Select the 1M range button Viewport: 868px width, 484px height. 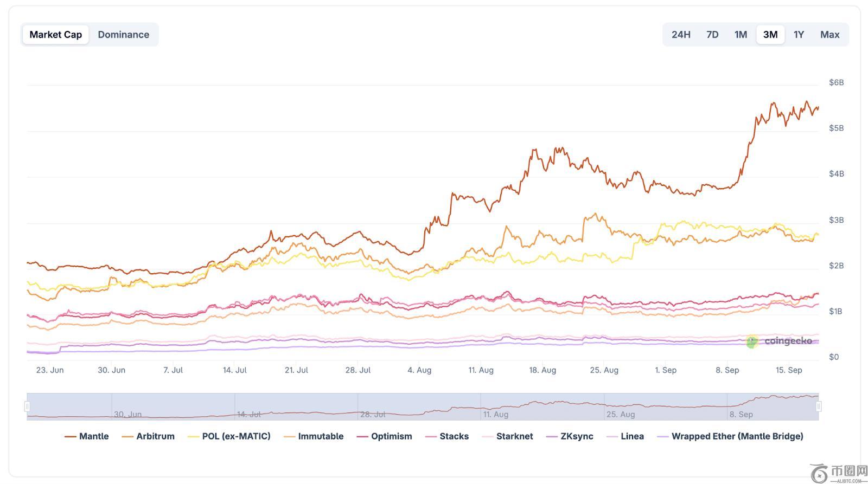(741, 35)
